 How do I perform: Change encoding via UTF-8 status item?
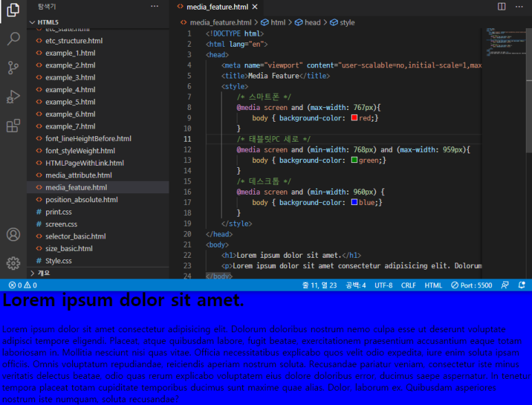click(x=383, y=285)
